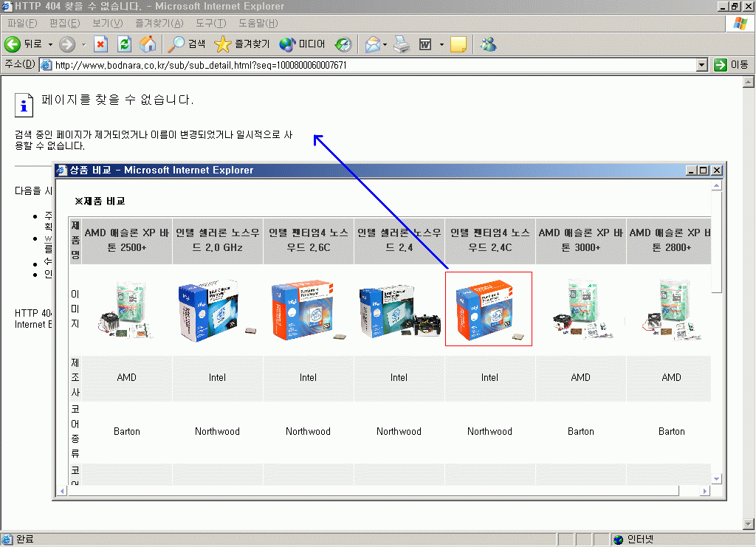Refresh the page with the green arrows icon

[x=124, y=44]
